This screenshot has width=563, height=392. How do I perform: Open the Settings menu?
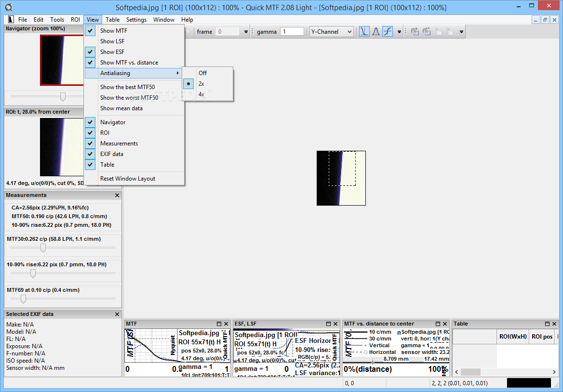click(x=136, y=20)
